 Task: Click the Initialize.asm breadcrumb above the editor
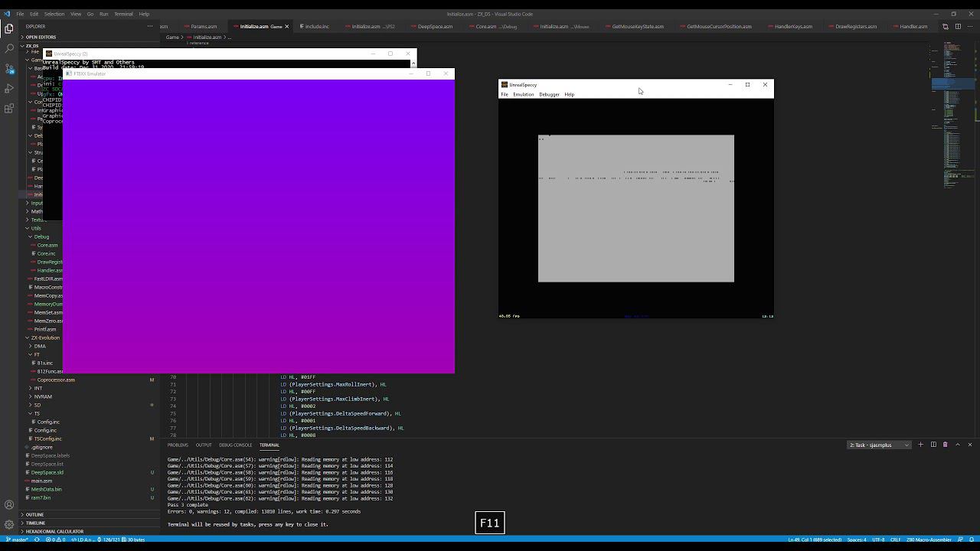click(x=207, y=37)
